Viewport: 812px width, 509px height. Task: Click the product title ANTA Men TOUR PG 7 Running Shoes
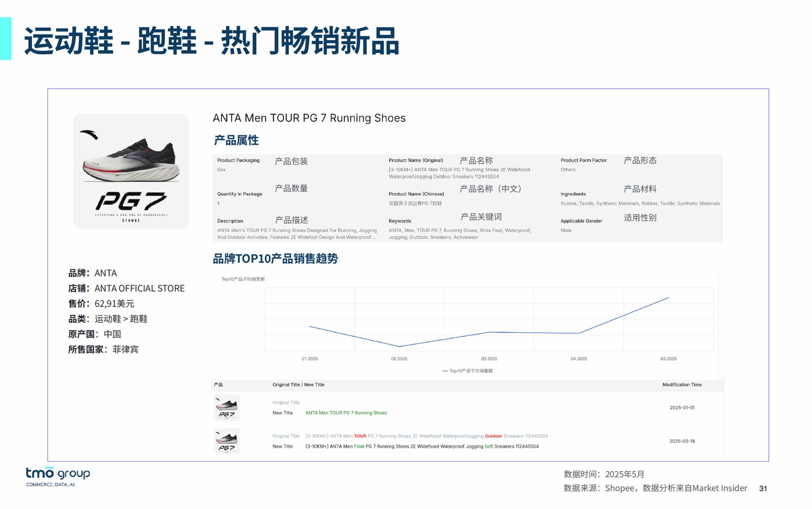click(x=309, y=118)
